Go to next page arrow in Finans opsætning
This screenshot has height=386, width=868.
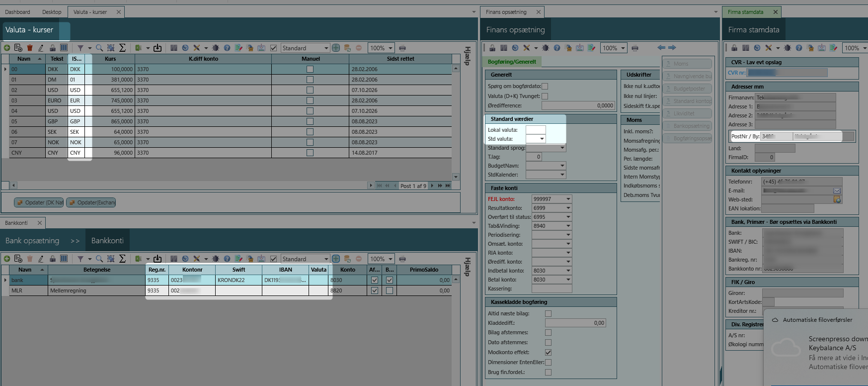pyautogui.click(x=672, y=47)
